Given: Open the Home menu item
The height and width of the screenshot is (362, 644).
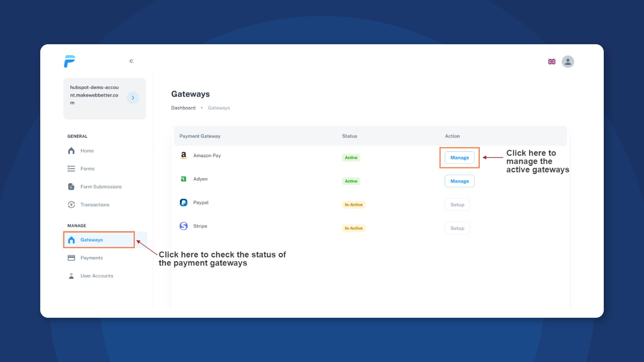Looking at the screenshot, I should point(87,151).
